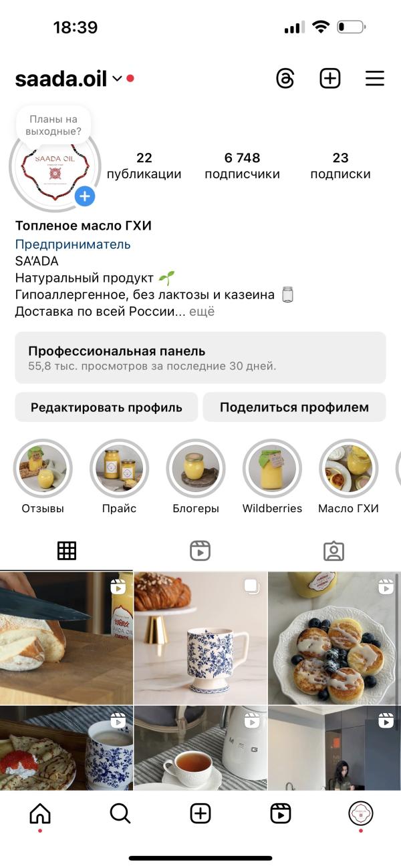Viewport: 401px width, 868px height.
Task: Open the hamburger menu
Action: coord(375,79)
